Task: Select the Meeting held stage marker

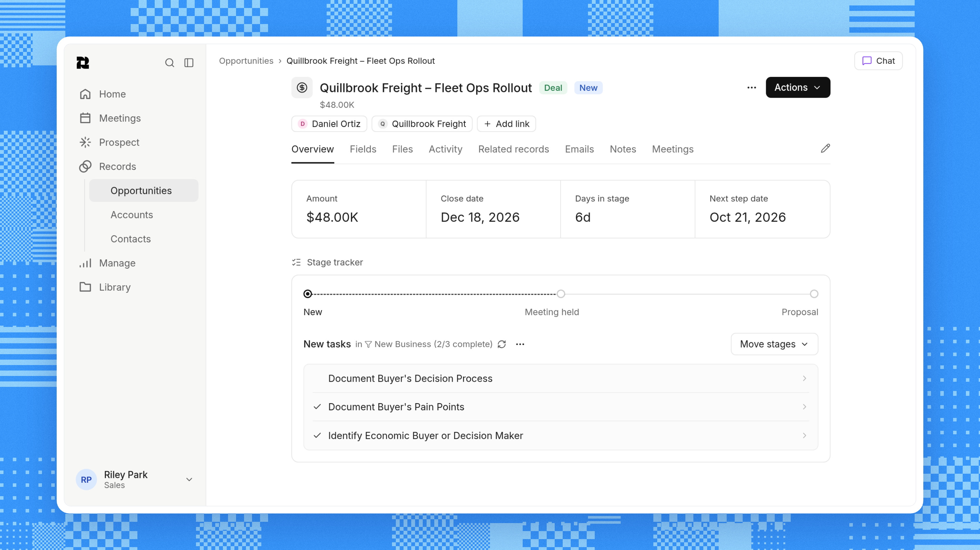Action: (x=561, y=294)
